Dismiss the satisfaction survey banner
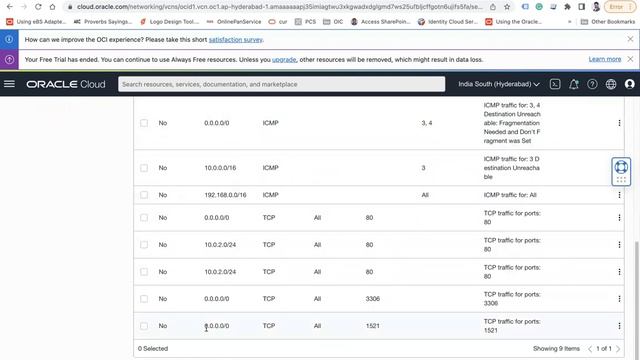640x360 pixels. point(630,39)
